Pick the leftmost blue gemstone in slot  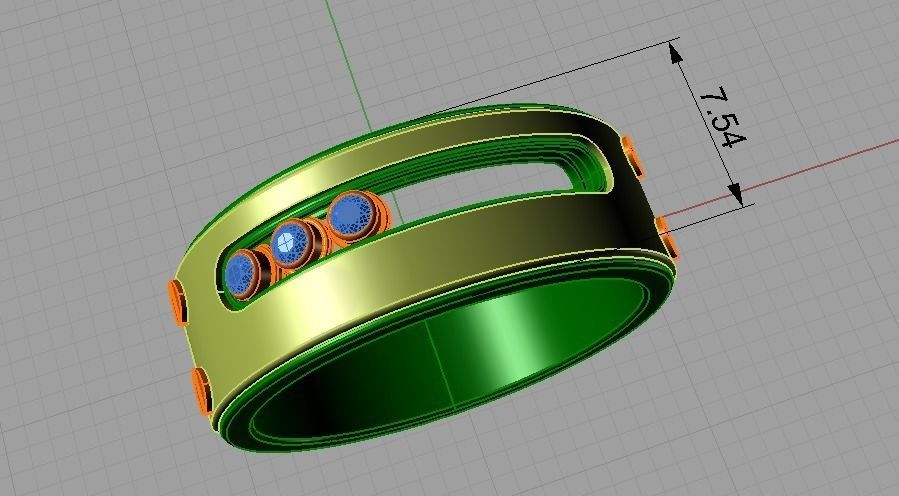coord(241,275)
